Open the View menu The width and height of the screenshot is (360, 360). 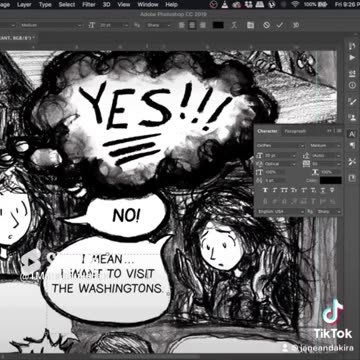click(x=124, y=5)
